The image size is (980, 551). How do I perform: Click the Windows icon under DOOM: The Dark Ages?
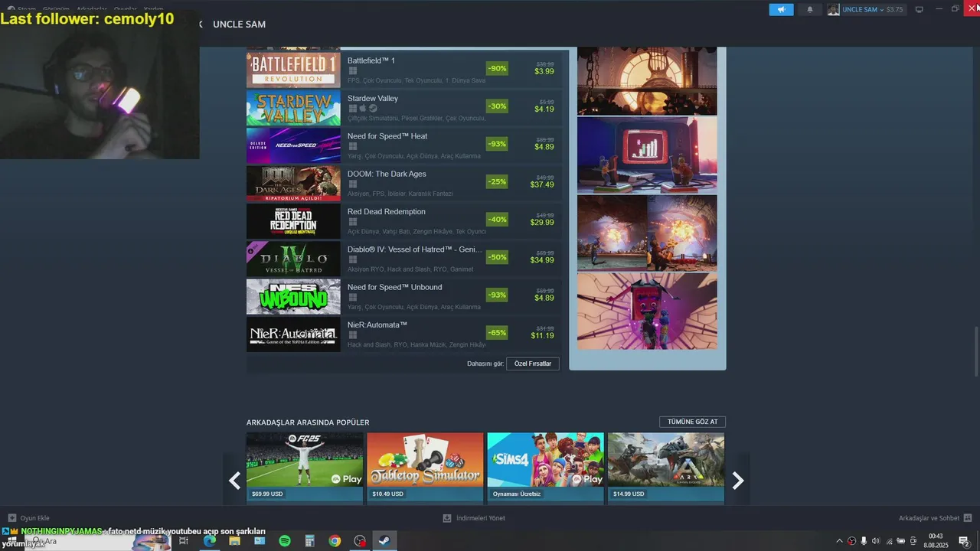pos(353,184)
